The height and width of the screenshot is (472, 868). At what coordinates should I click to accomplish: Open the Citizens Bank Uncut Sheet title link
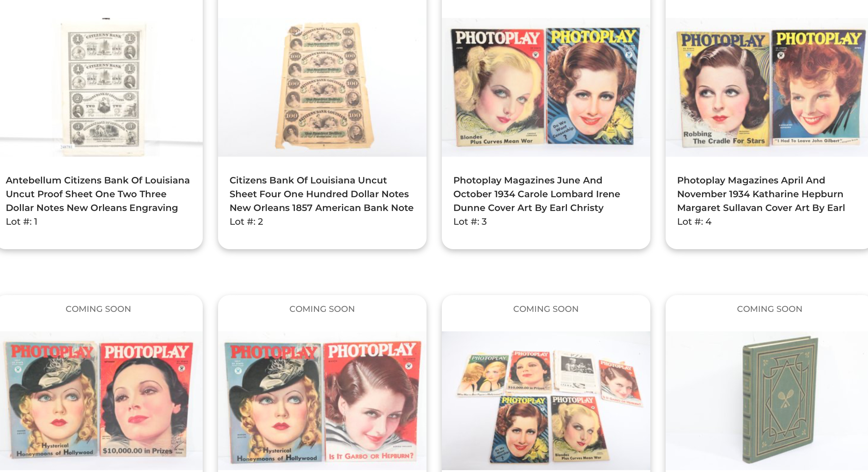click(x=321, y=194)
